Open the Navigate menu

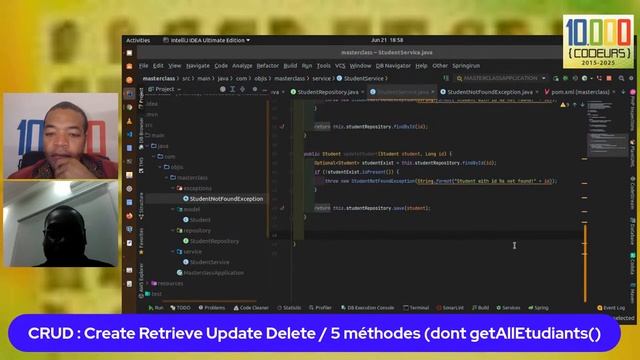[x=198, y=66]
